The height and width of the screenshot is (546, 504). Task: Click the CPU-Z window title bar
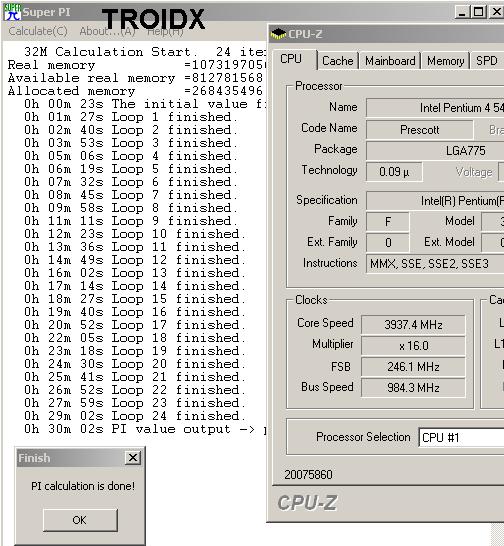(387, 34)
